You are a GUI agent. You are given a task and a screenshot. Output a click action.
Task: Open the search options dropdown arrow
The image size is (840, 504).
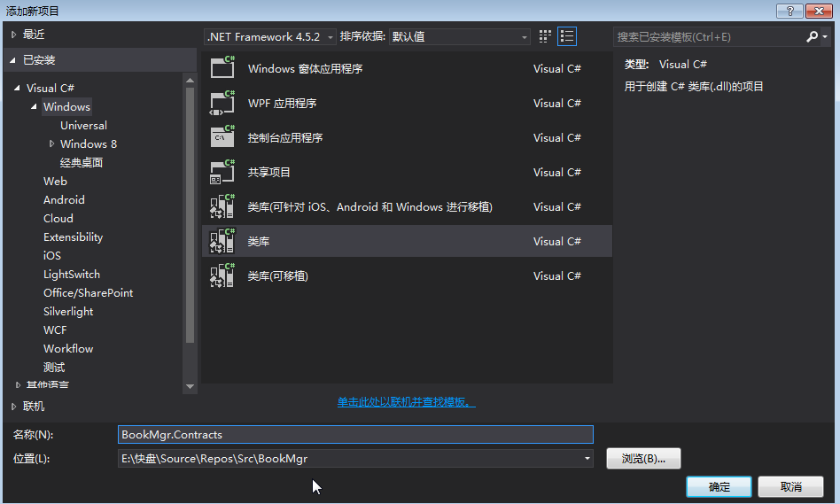825,36
